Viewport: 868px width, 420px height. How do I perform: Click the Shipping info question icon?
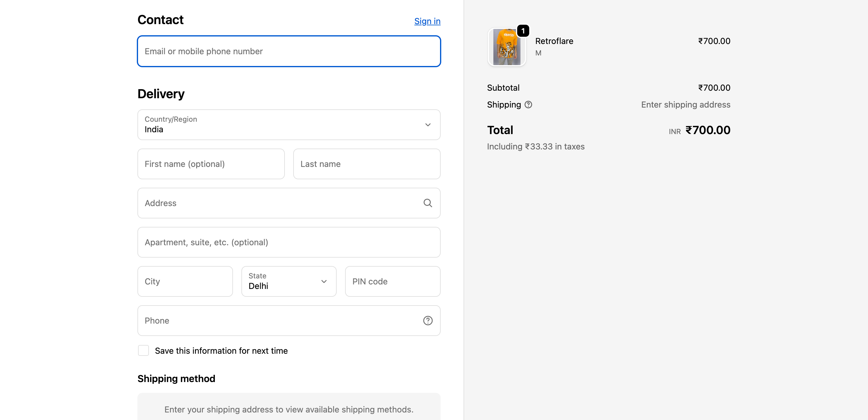point(528,105)
